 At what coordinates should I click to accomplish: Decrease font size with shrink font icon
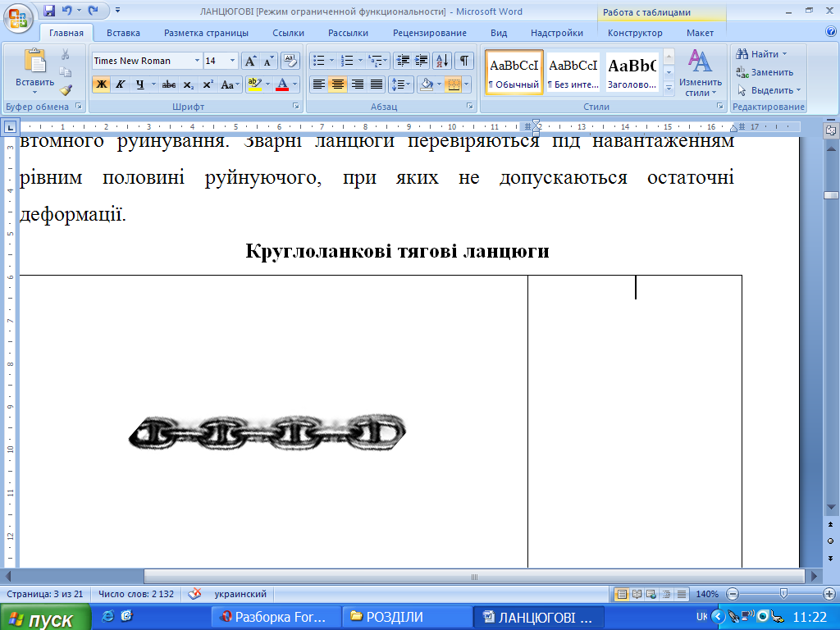268,61
